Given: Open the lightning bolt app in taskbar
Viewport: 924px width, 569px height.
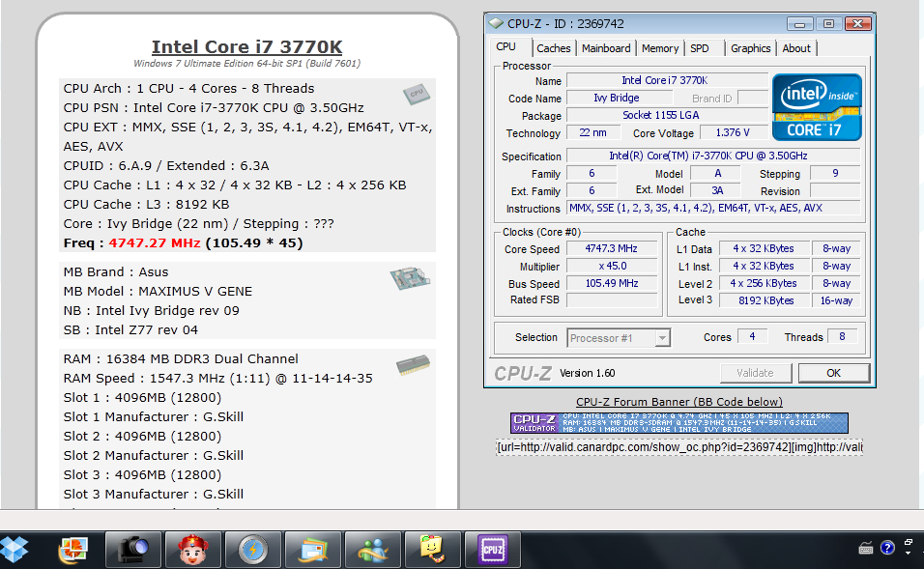Looking at the screenshot, I should tap(253, 550).
